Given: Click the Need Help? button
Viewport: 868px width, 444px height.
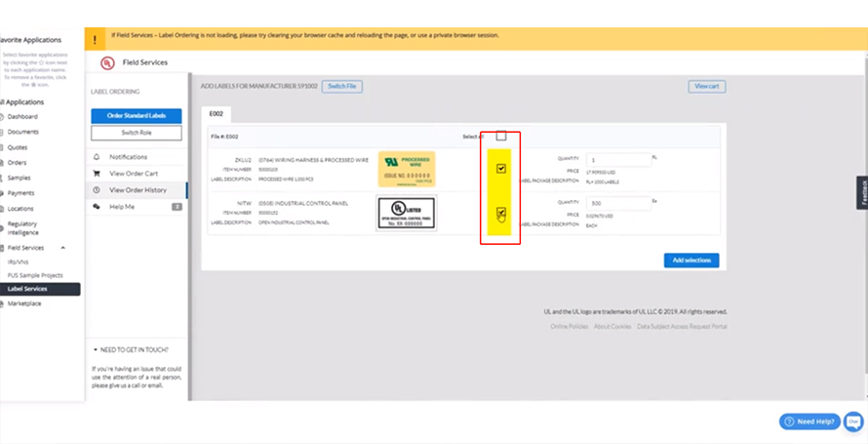Looking at the screenshot, I should pos(809,422).
